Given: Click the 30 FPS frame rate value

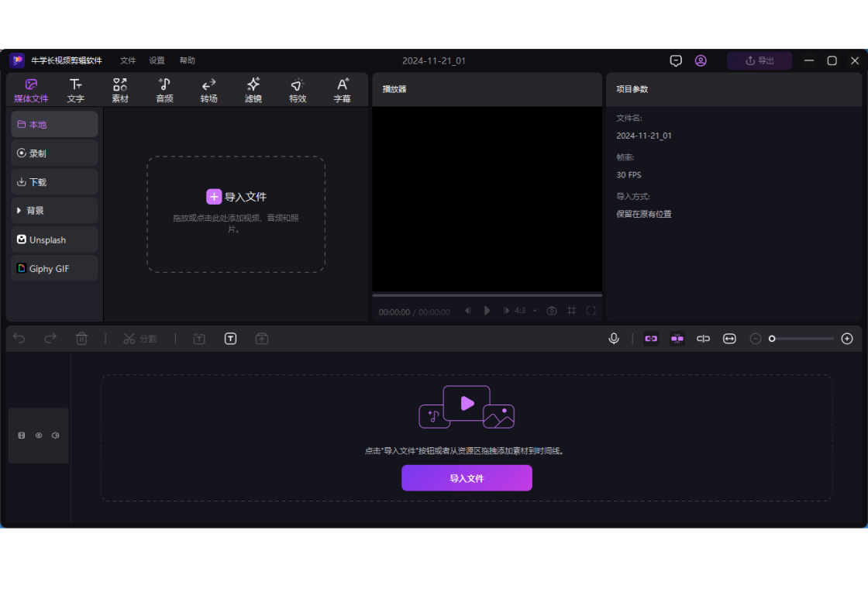Looking at the screenshot, I should [629, 175].
